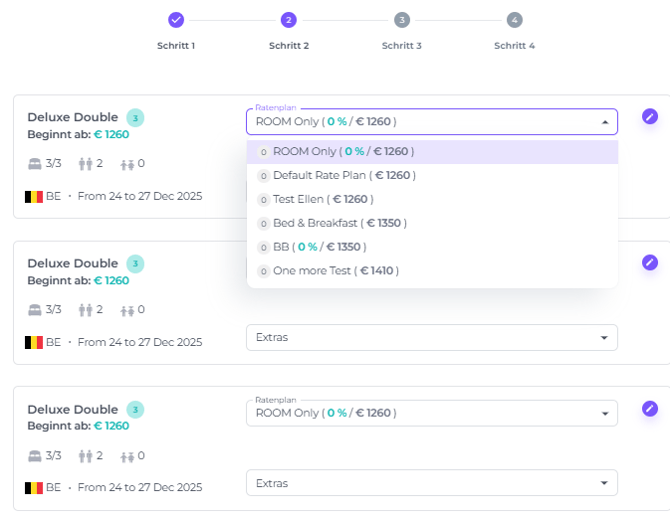Click the adults icon in second room card

(x=85, y=309)
